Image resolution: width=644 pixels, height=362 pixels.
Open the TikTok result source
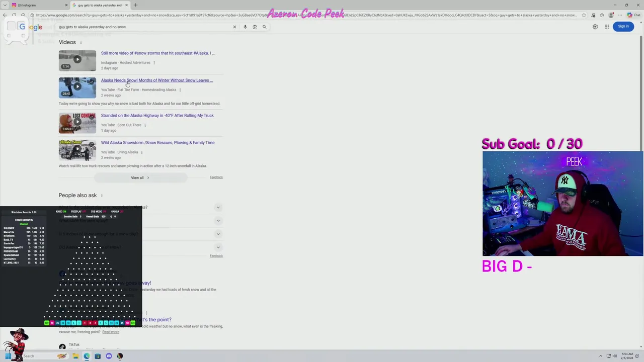click(74, 345)
